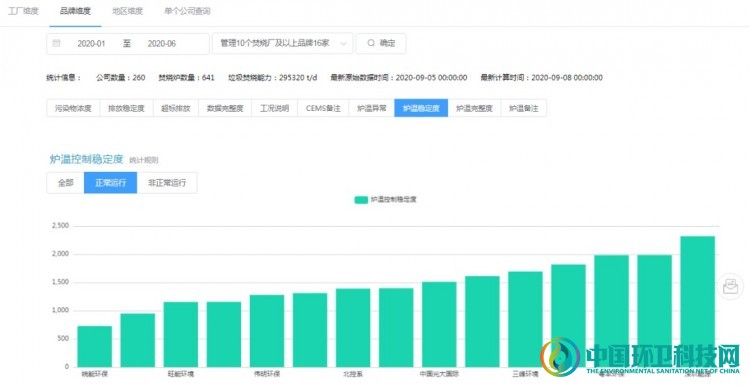Open the 单个公司查询 tab
Screen dimensions: 750x387
pyautogui.click(x=187, y=11)
